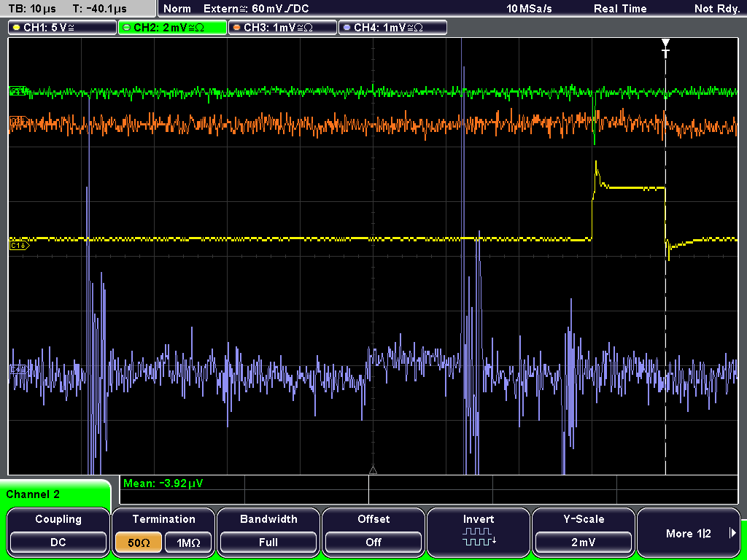Click the Not Rdy. status label
The height and width of the screenshot is (560, 747).
(x=717, y=9)
